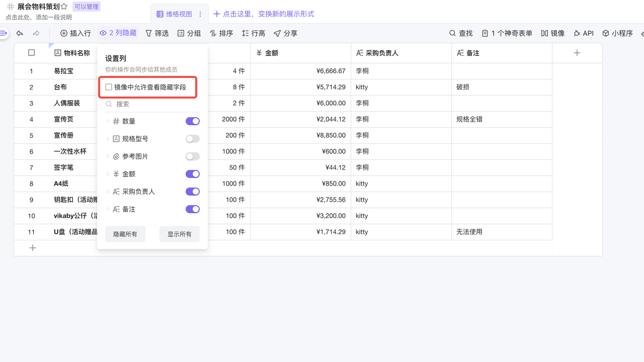644x362 pixels.
Task: Open the 行高 row height menu
Action: (253, 33)
